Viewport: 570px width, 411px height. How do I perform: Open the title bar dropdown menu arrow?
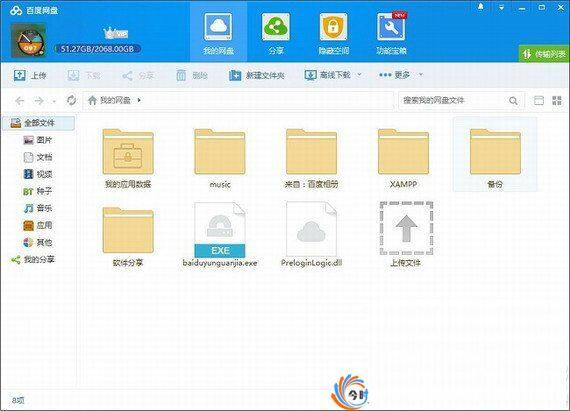point(502,7)
